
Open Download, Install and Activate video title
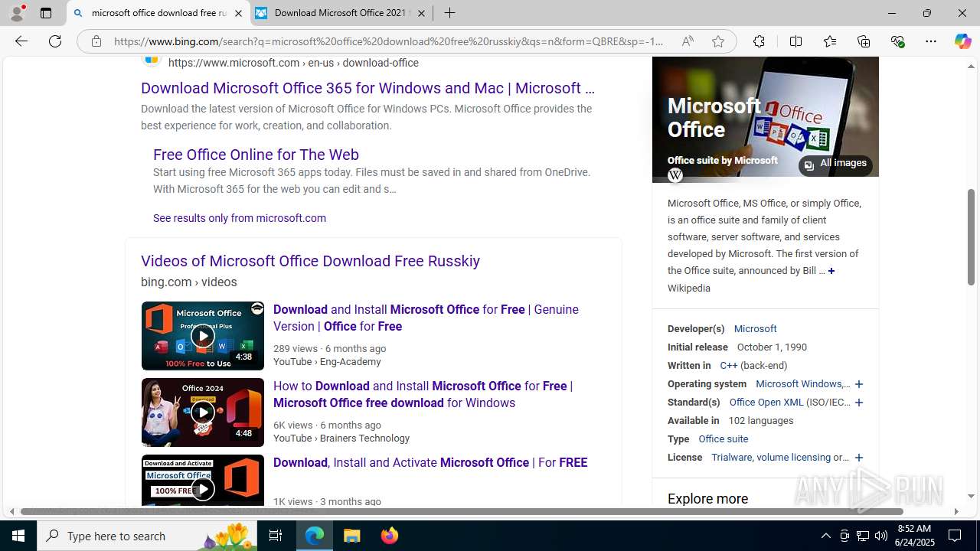[430, 462]
